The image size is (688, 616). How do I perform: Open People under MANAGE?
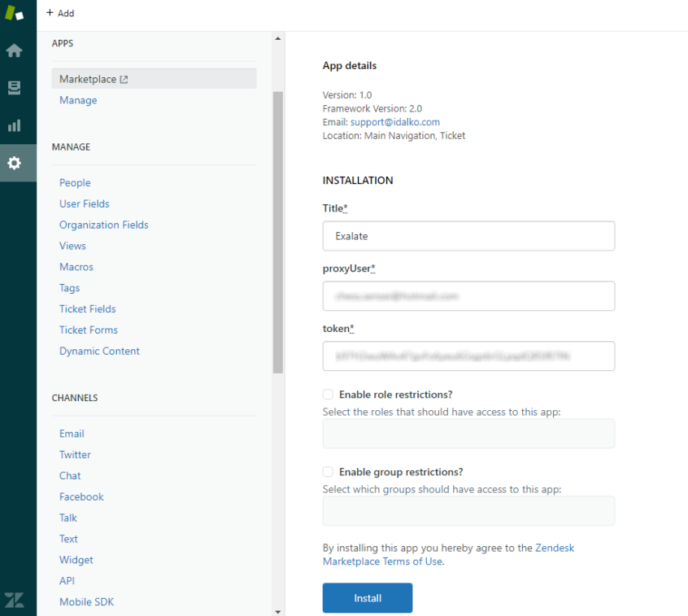[x=75, y=182]
